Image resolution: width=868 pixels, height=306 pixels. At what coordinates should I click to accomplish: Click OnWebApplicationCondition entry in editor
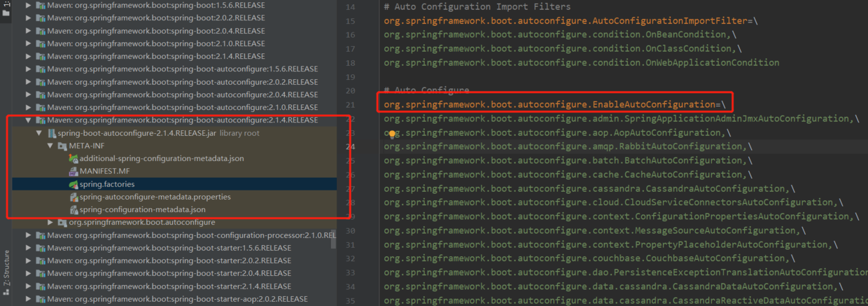click(x=581, y=62)
